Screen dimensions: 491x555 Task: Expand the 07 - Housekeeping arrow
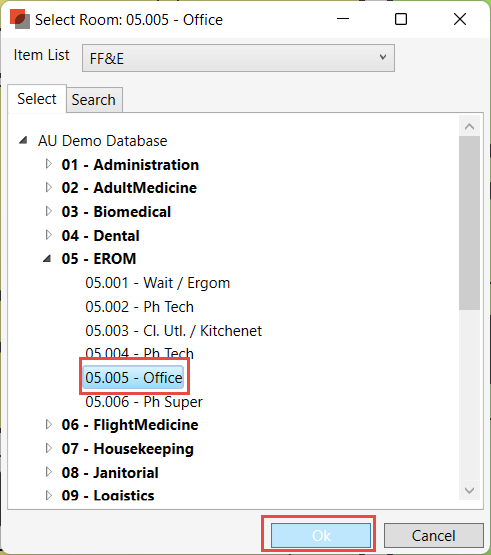(x=49, y=448)
